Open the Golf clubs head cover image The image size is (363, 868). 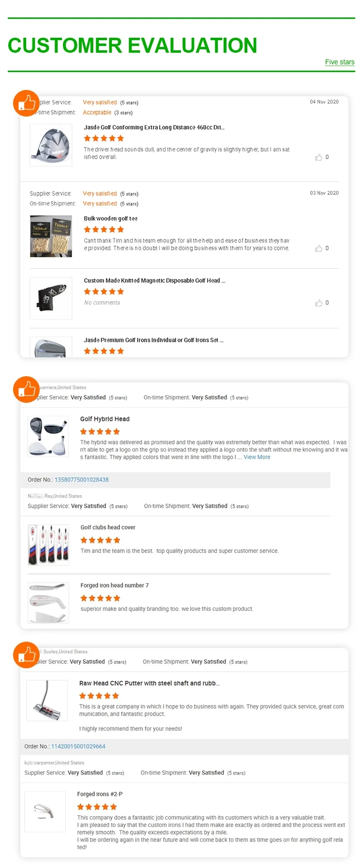point(48,544)
